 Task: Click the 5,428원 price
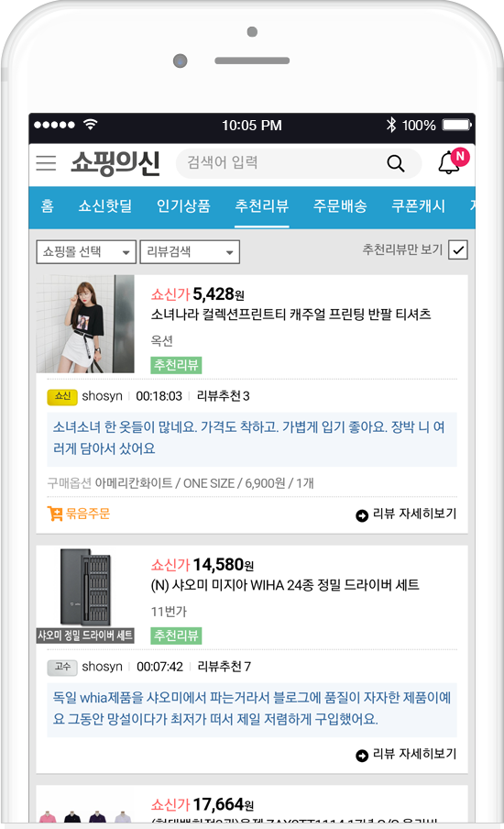(x=218, y=294)
